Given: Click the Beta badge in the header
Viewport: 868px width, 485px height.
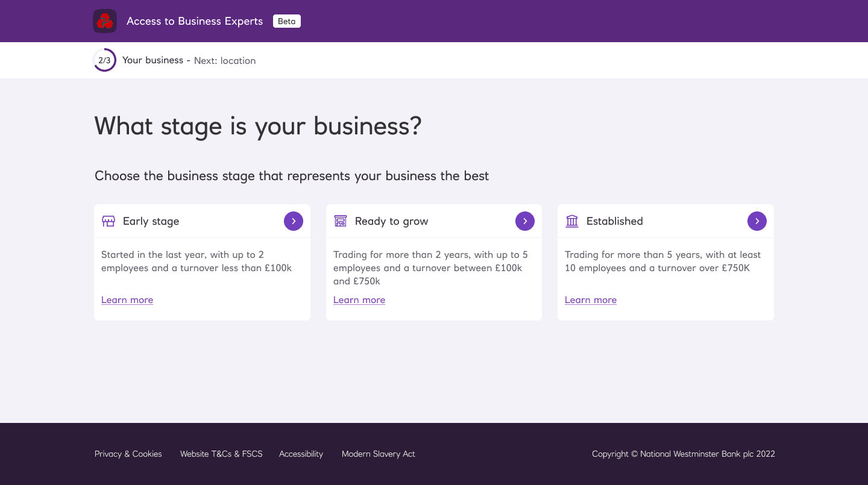Looking at the screenshot, I should click(x=287, y=21).
